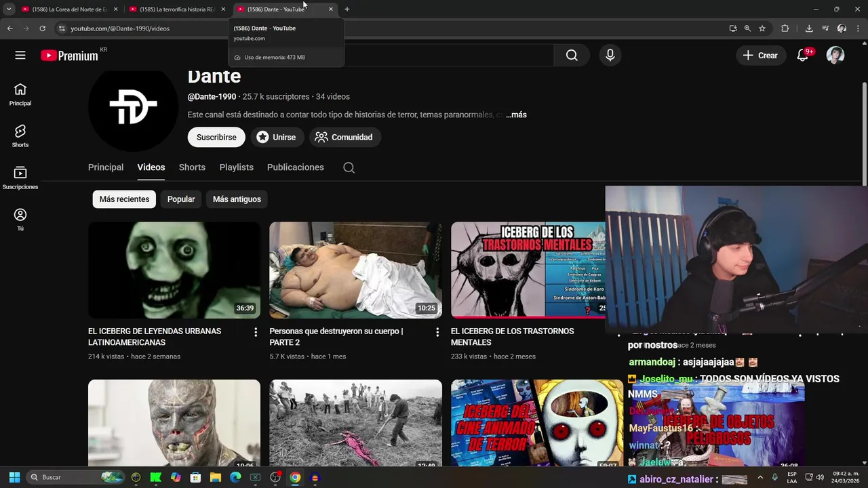Image resolution: width=868 pixels, height=488 pixels.
Task: Open the Comunidad button
Action: click(x=344, y=137)
